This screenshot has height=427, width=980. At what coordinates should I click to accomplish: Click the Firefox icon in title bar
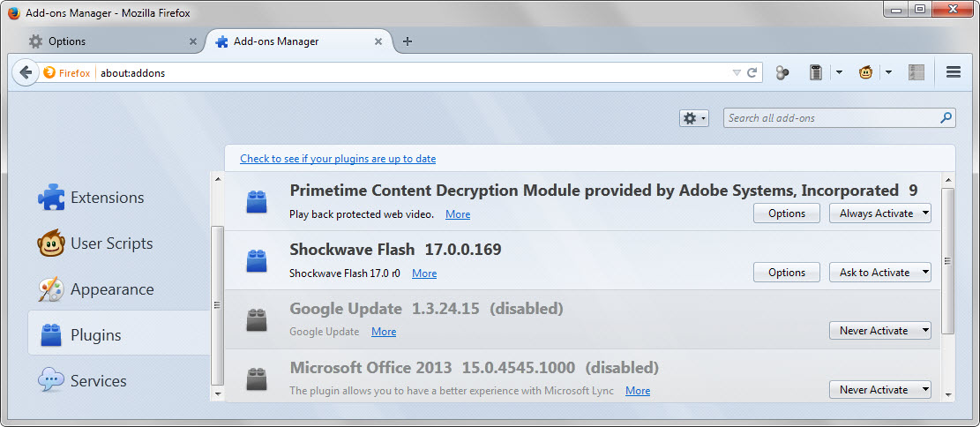[x=14, y=12]
